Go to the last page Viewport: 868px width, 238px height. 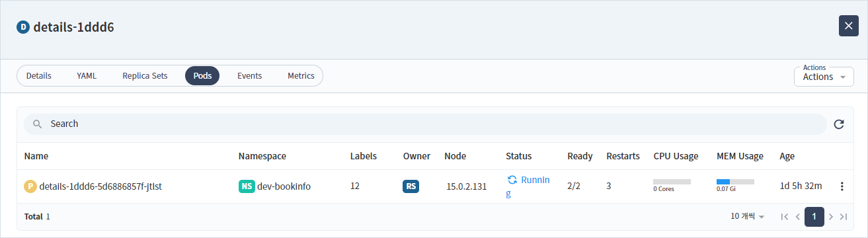843,217
